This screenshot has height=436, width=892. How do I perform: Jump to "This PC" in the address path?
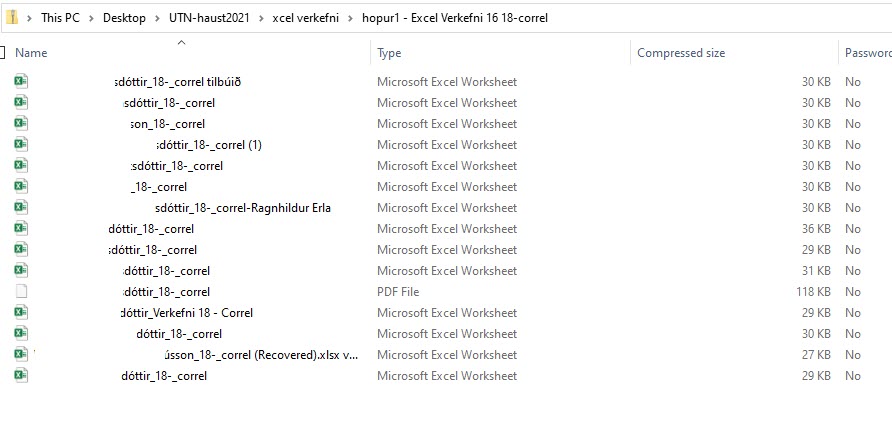61,18
